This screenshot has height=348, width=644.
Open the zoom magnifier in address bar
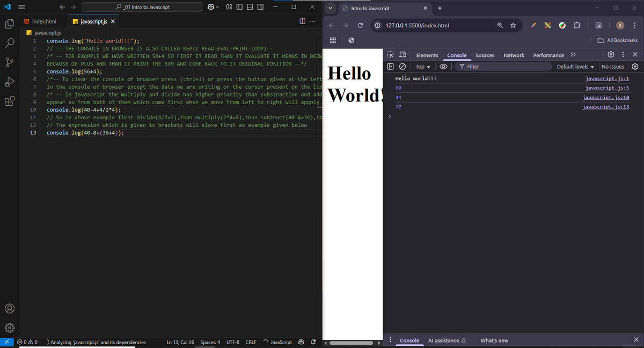pos(500,25)
